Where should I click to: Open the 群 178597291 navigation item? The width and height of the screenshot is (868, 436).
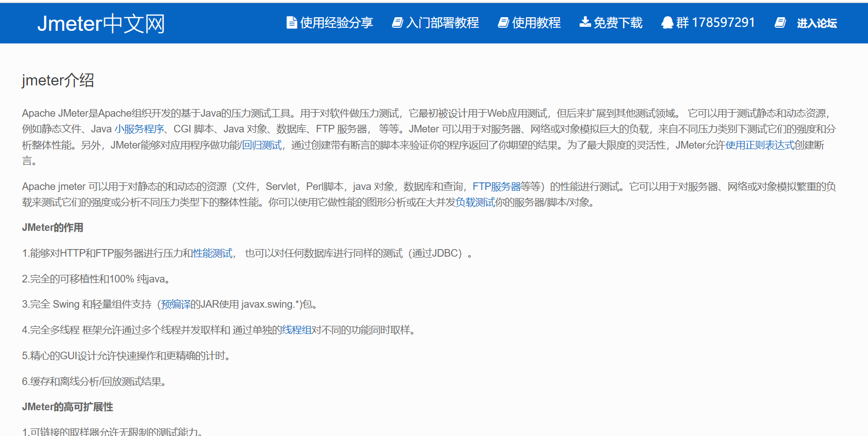coord(715,23)
